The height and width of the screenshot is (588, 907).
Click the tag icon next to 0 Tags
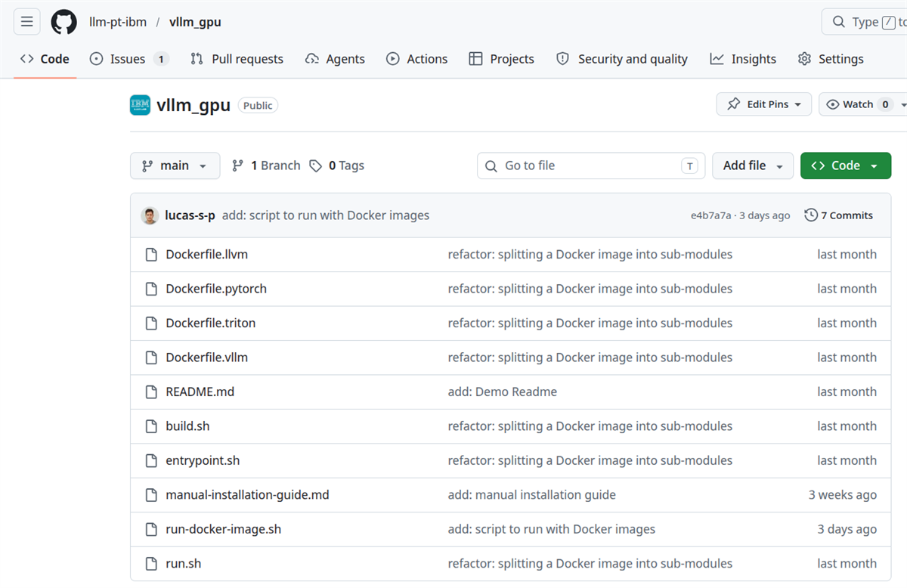(316, 166)
